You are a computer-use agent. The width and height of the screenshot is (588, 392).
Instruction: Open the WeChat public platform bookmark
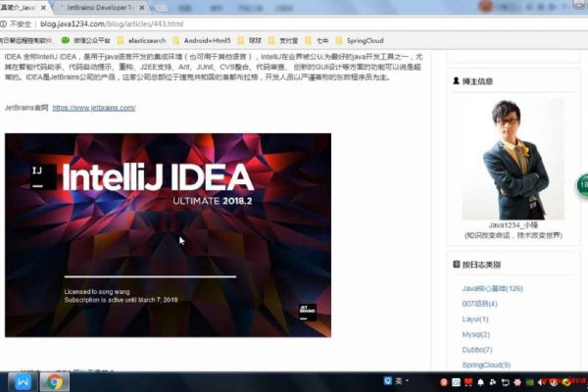86,40
